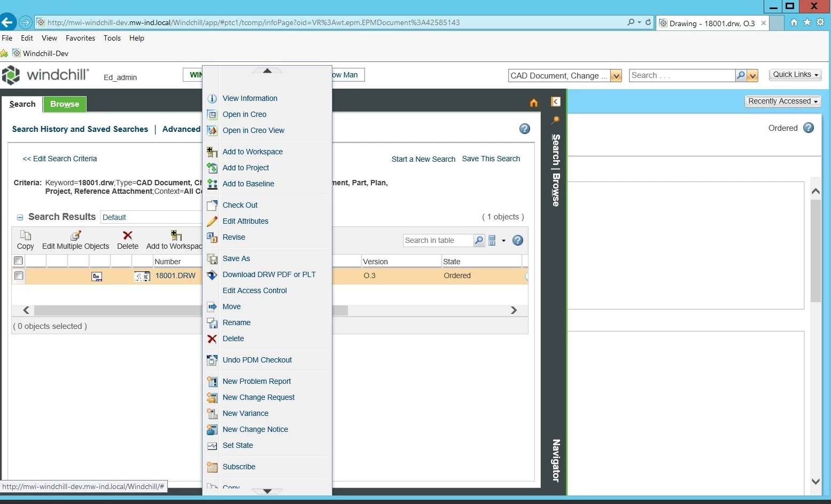Click the Revise icon

pos(212,238)
